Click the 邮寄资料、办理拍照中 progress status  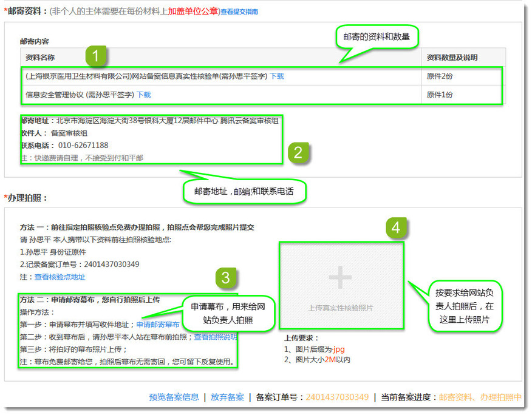coord(480,397)
